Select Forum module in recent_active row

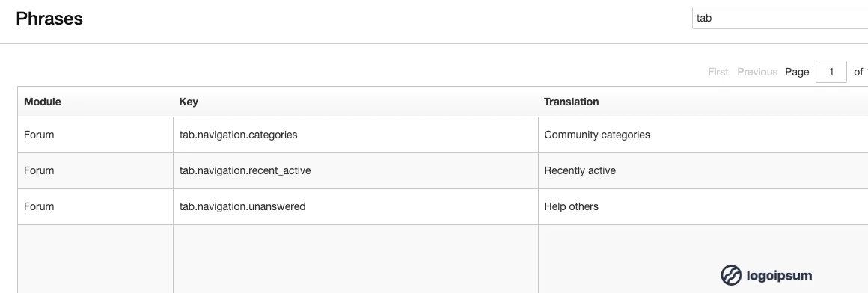[39, 171]
